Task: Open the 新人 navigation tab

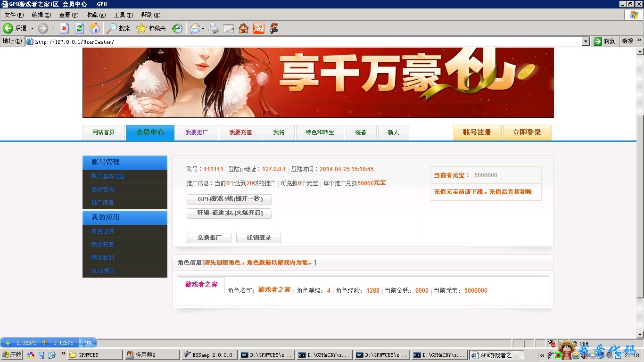Action: [x=394, y=132]
